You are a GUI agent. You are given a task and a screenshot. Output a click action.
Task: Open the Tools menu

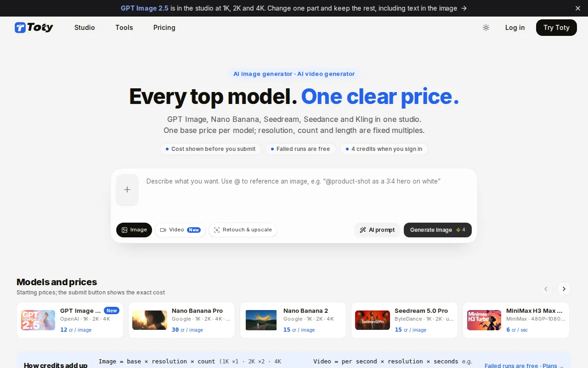124,28
